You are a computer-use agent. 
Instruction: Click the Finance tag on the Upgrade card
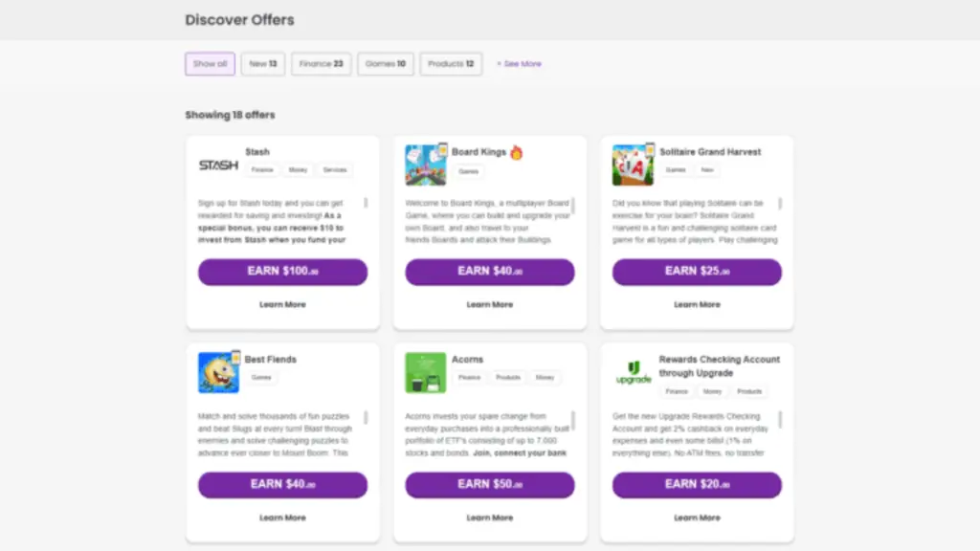coord(677,391)
